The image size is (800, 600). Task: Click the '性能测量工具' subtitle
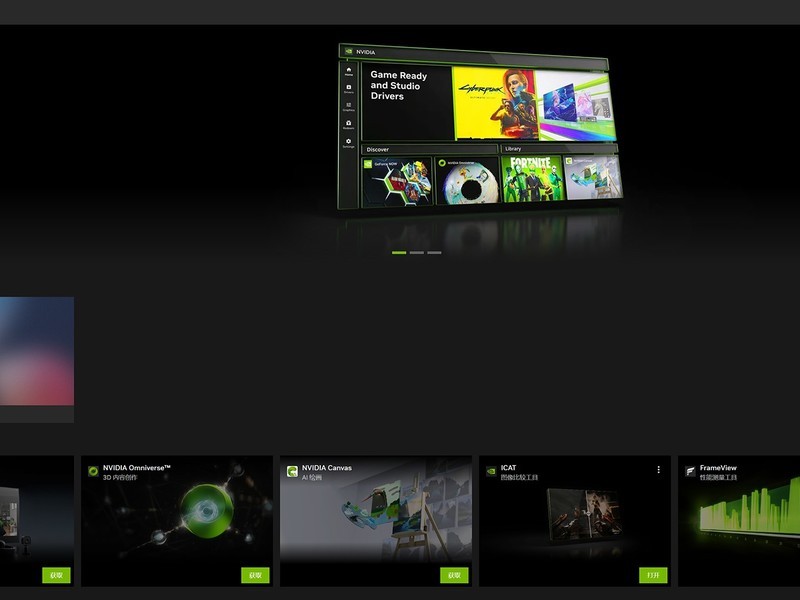pyautogui.click(x=718, y=478)
